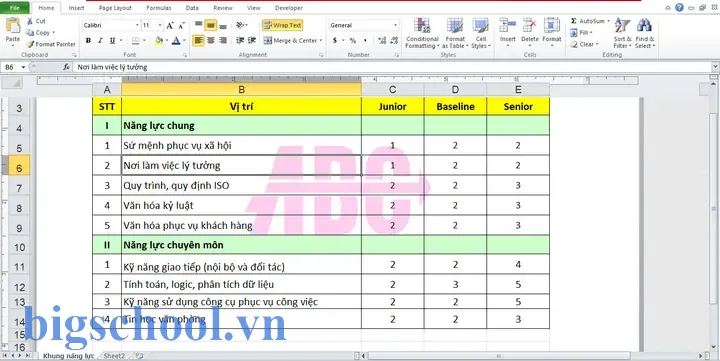Toggle Center horizontal alignment

[x=211, y=40]
